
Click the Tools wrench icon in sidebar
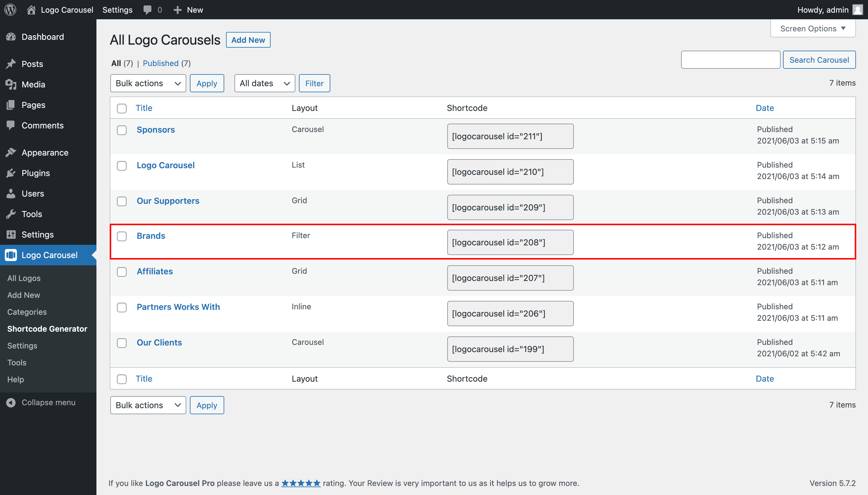click(11, 214)
